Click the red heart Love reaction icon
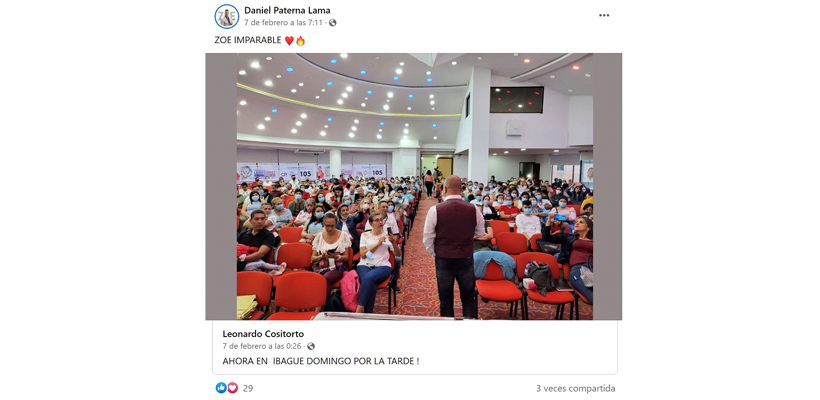Screen dimensions: 820x400 [232, 388]
